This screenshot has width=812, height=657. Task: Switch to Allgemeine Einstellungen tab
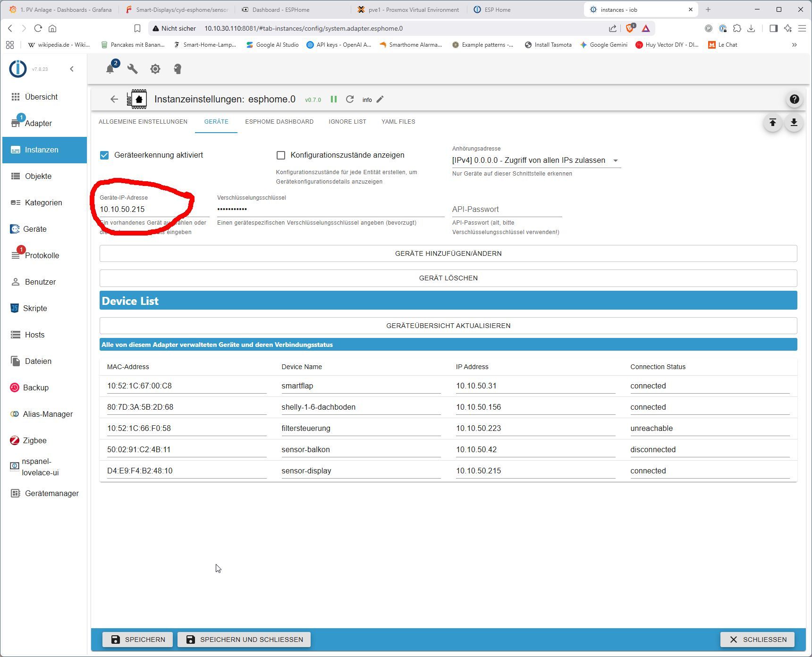[x=143, y=122]
